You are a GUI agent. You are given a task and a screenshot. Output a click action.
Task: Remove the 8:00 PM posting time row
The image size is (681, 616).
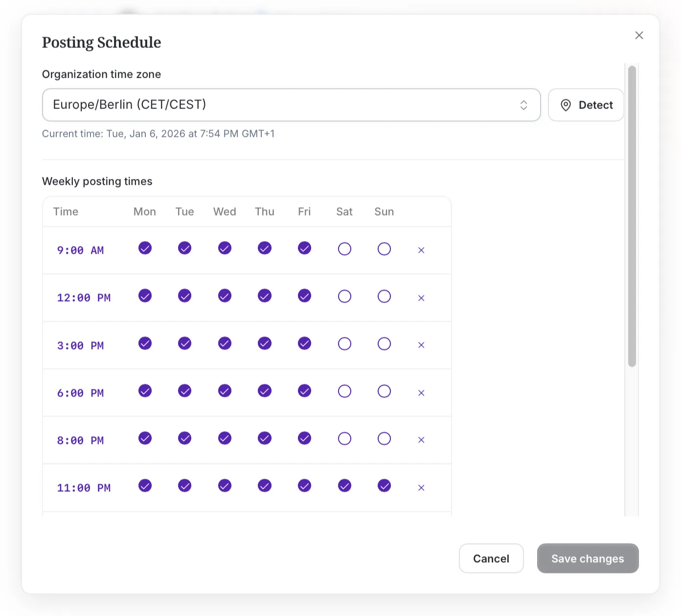421,440
